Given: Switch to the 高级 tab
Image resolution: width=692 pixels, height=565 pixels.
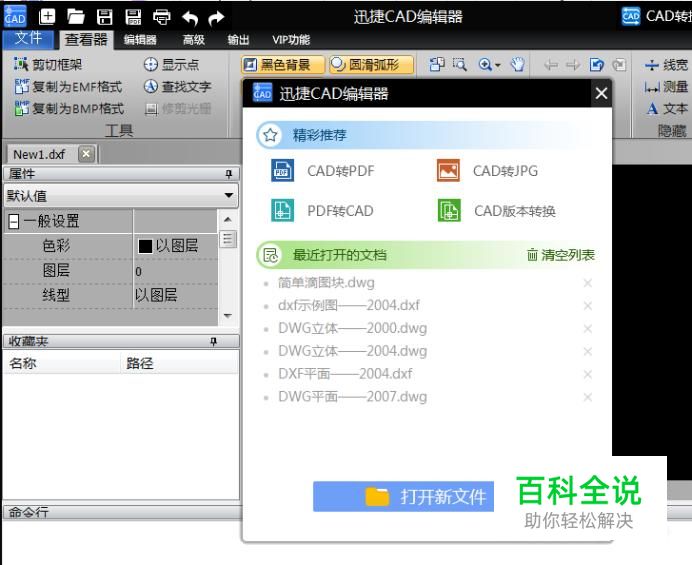Looking at the screenshot, I should pos(194,40).
